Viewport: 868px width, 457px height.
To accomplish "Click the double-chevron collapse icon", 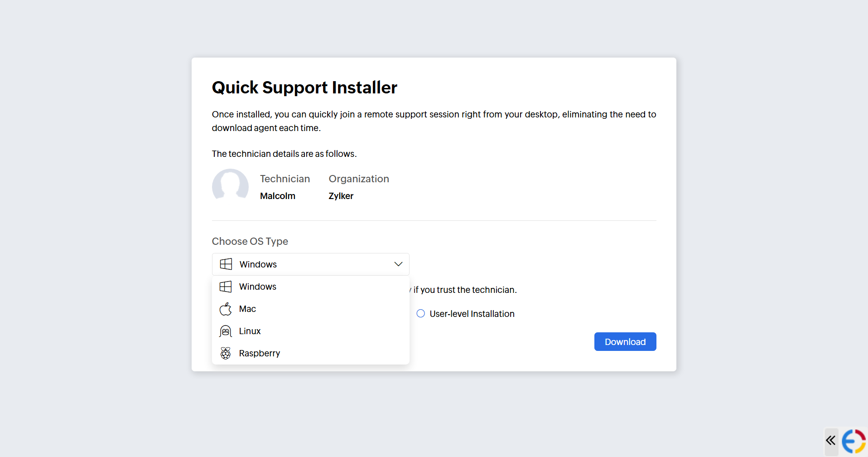I will pyautogui.click(x=830, y=440).
